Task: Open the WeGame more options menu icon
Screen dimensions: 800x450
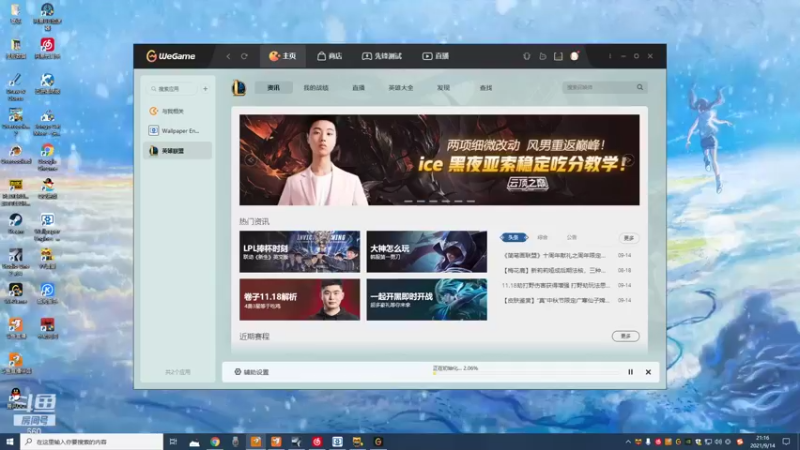Action: (610, 56)
